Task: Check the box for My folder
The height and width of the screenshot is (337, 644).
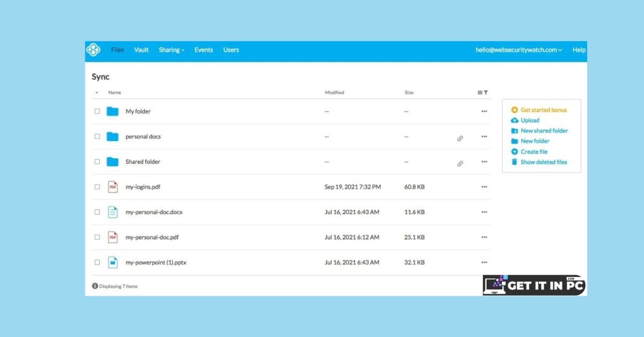Action: point(97,112)
